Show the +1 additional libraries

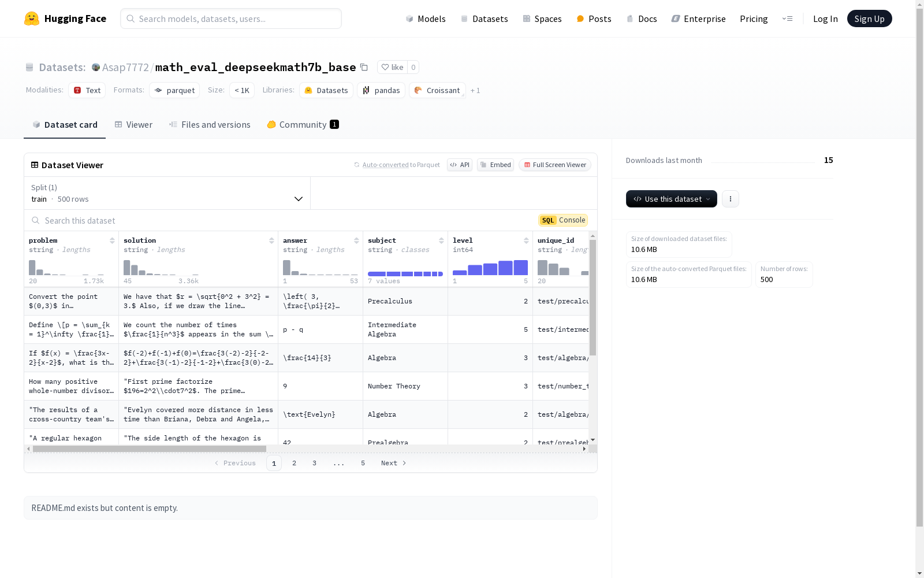point(475,90)
